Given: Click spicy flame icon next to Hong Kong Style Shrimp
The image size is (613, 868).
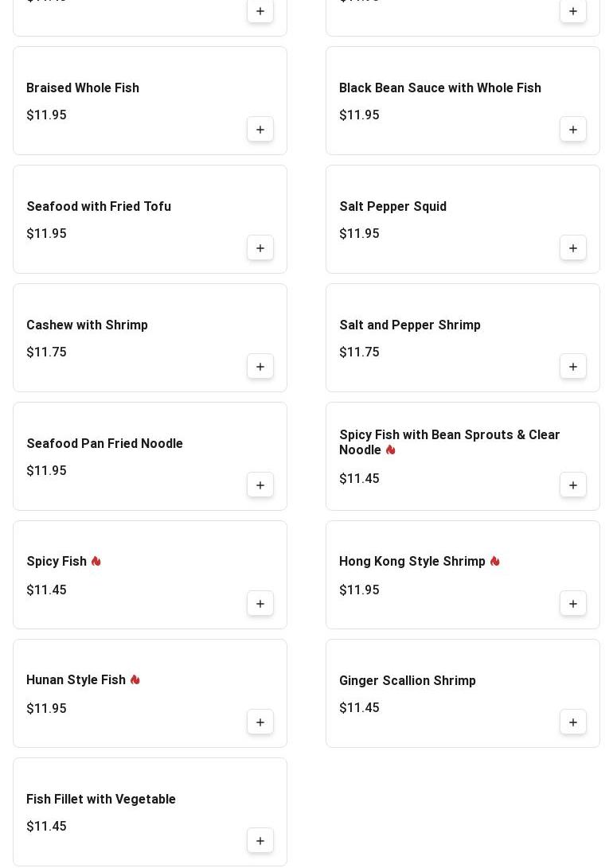Looking at the screenshot, I should point(495,562).
